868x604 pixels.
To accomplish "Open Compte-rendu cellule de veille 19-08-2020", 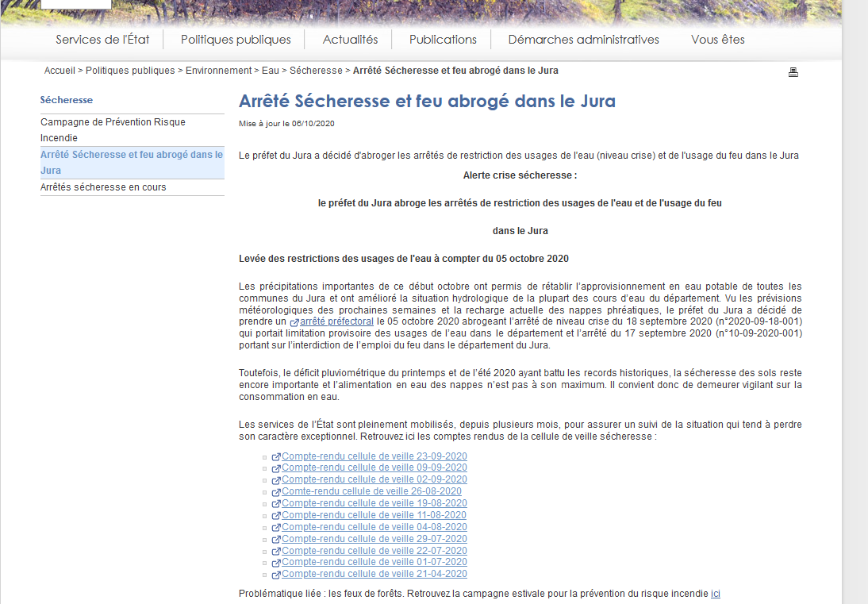I will 374,503.
